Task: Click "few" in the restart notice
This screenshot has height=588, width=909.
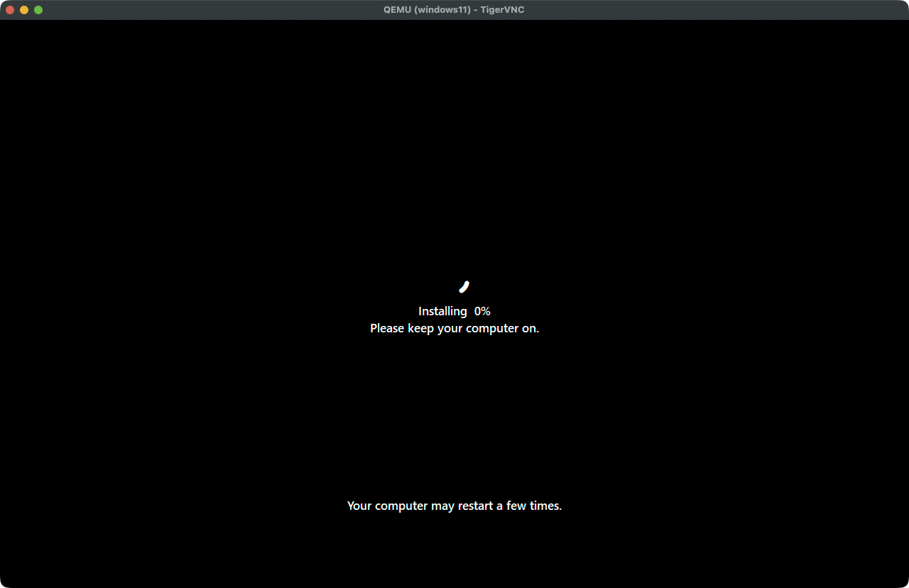Action: pos(516,506)
